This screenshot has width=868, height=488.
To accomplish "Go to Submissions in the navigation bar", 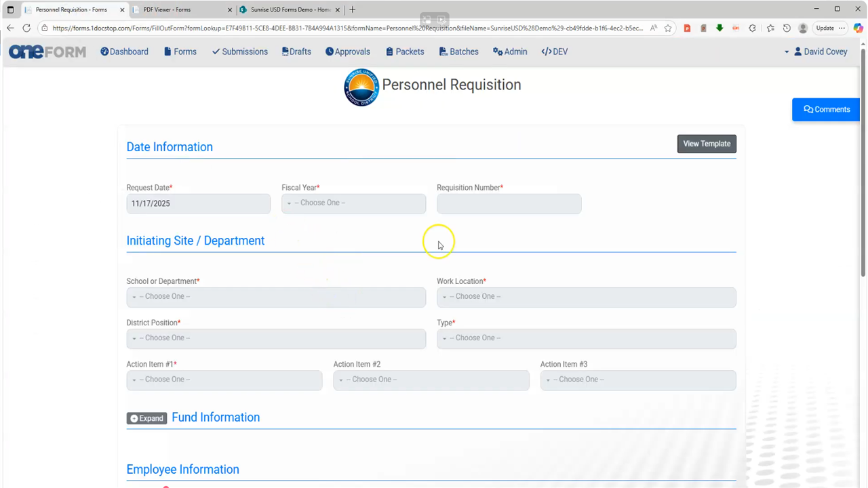I will (239, 52).
